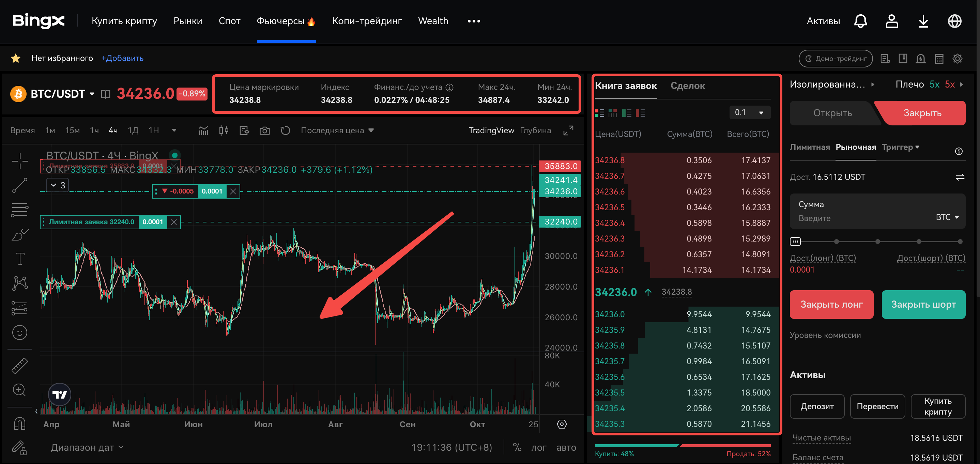Toggle log scale on chart

click(x=538, y=448)
